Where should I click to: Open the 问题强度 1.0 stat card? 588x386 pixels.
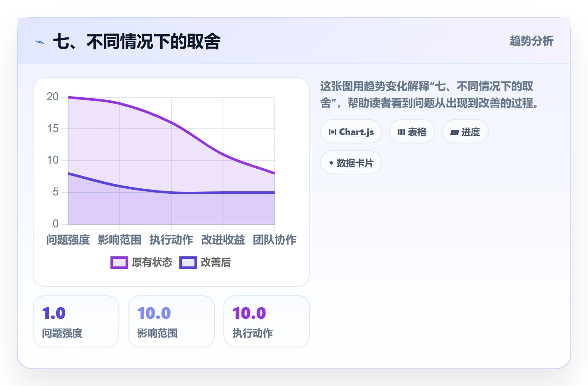point(76,321)
